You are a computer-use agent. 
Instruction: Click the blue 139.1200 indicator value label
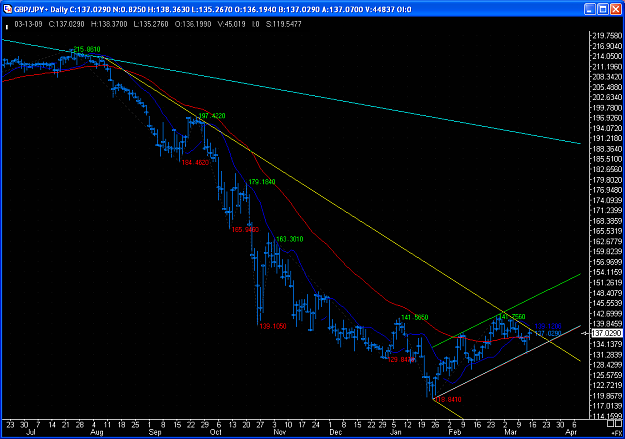pyautogui.click(x=548, y=326)
